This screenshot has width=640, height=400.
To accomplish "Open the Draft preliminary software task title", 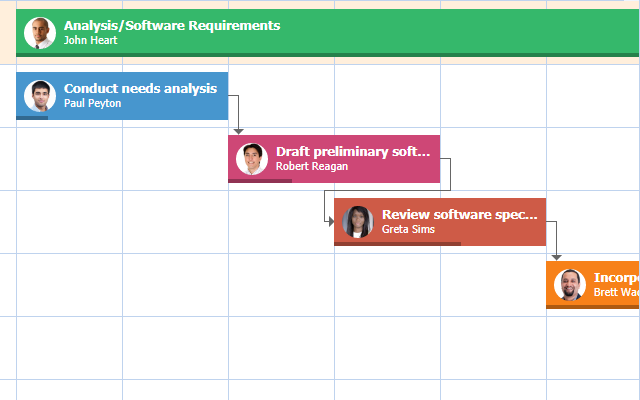I will point(352,151).
